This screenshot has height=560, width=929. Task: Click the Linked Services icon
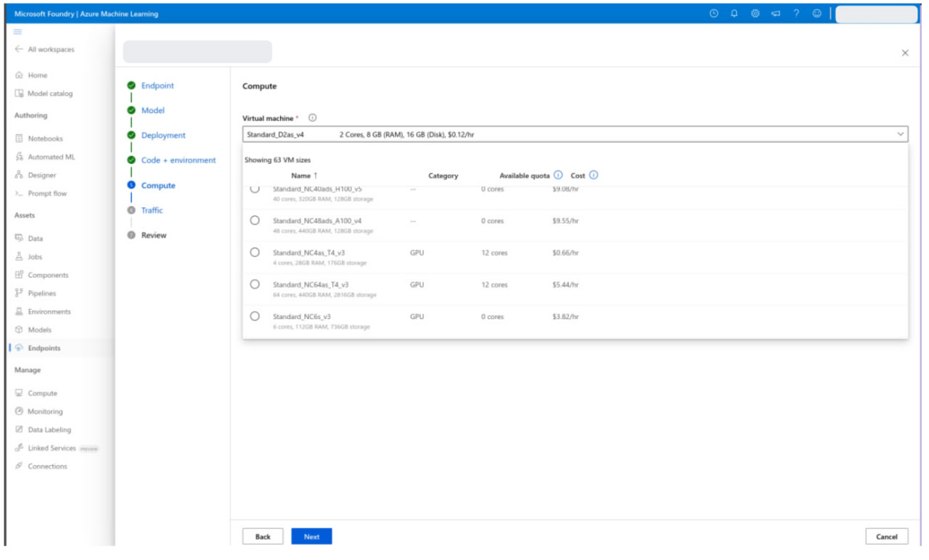tap(19, 448)
